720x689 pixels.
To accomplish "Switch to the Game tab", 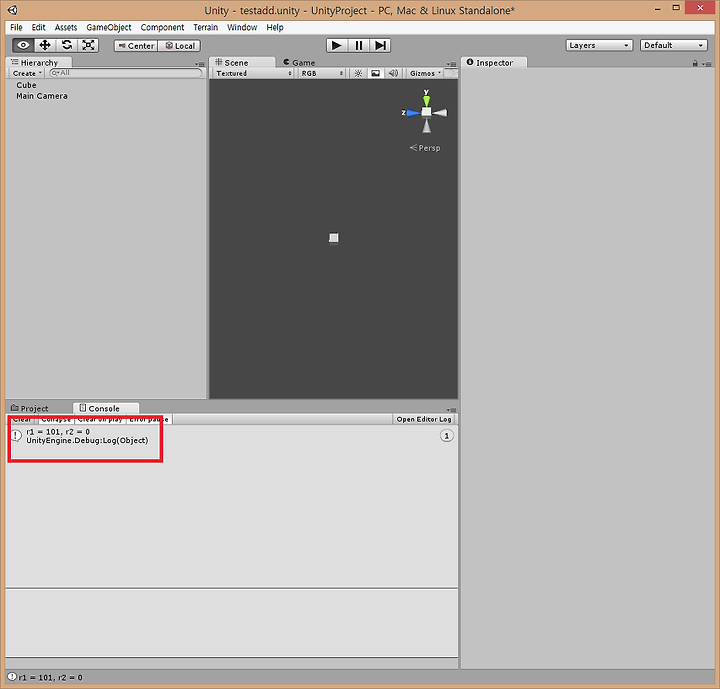I will (x=299, y=62).
